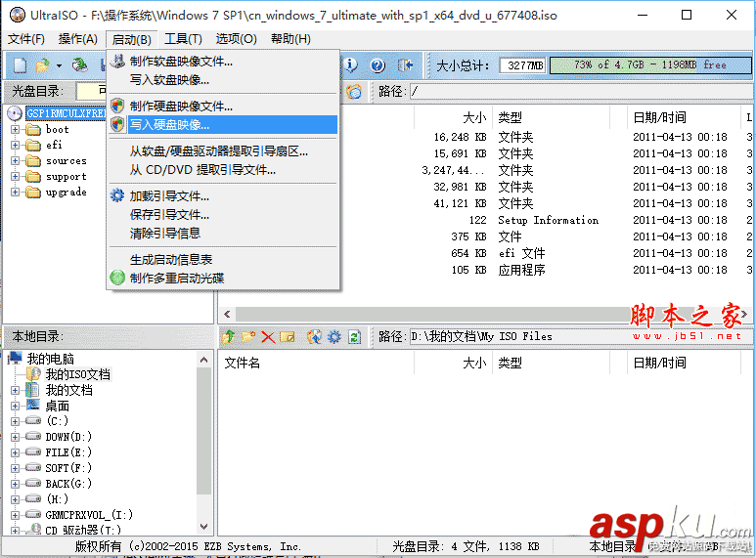This screenshot has width=756, height=558.
Task: Click the Open CD/DVD toolbar icon
Action: point(79,65)
